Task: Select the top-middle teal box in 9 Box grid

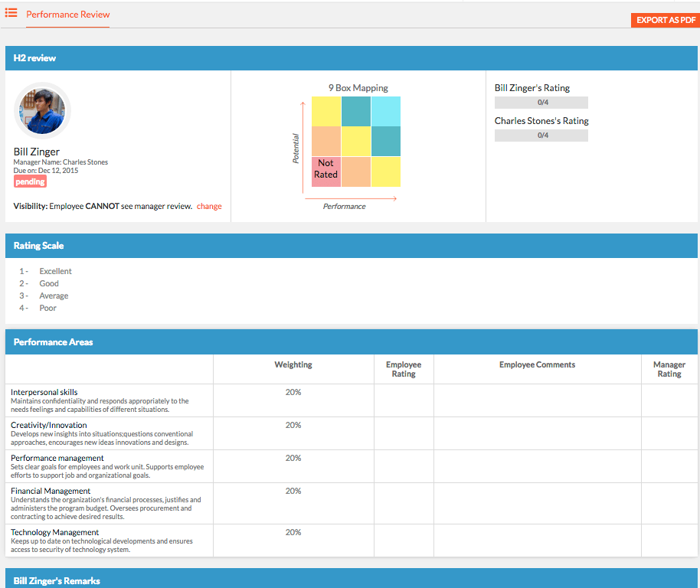Action: [x=356, y=112]
